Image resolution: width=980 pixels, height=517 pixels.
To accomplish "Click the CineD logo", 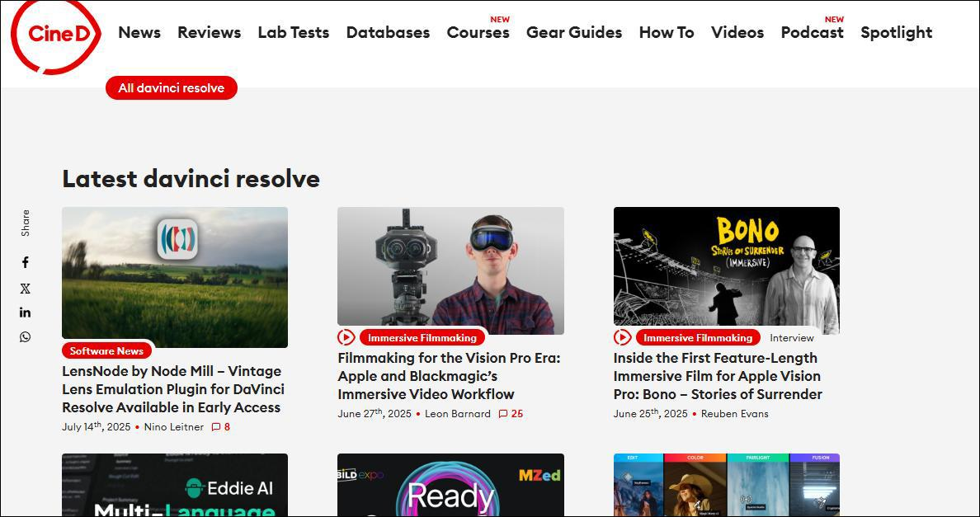I will click(56, 36).
